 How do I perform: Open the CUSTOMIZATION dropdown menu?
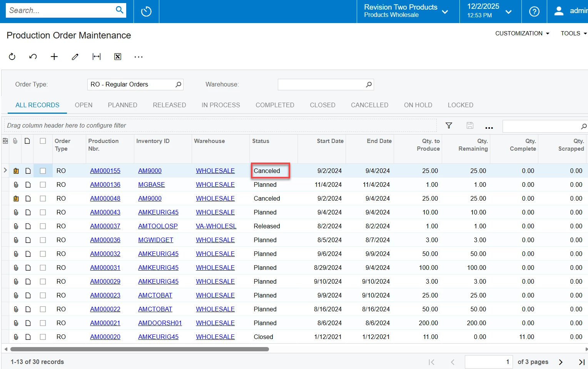tap(522, 33)
